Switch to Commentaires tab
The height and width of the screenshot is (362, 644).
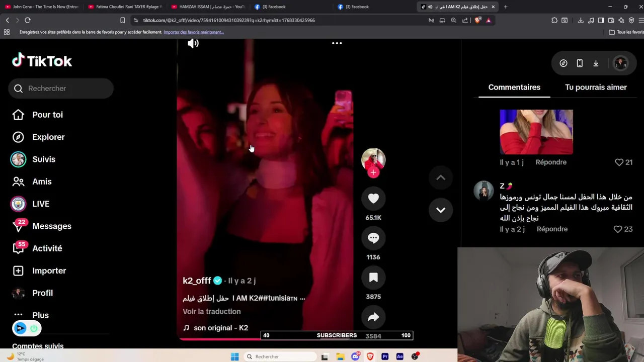tap(514, 87)
